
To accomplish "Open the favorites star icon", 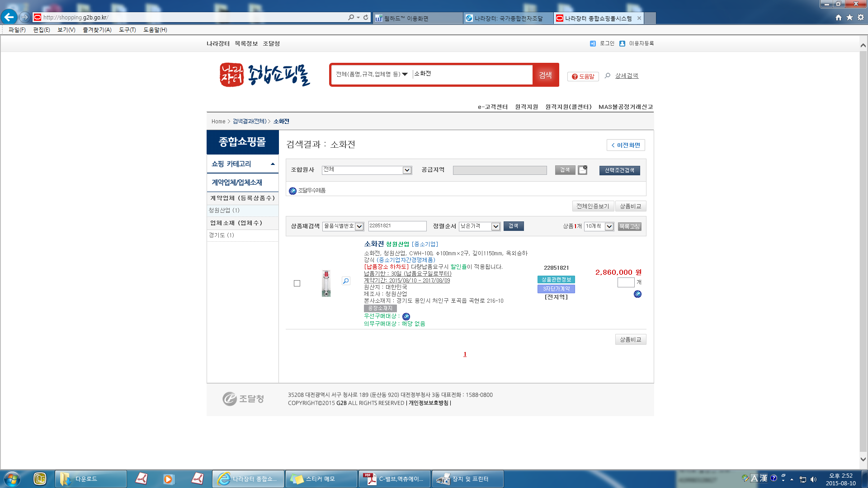I will pos(850,17).
